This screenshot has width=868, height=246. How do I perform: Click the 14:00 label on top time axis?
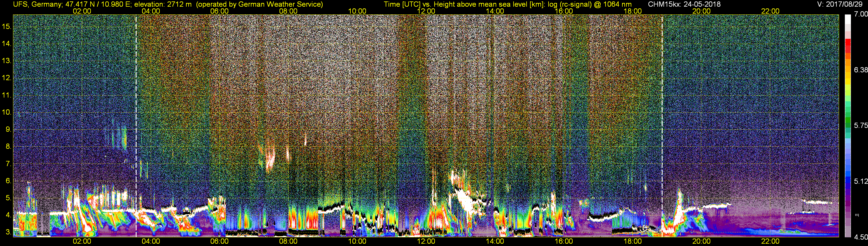coord(495,11)
